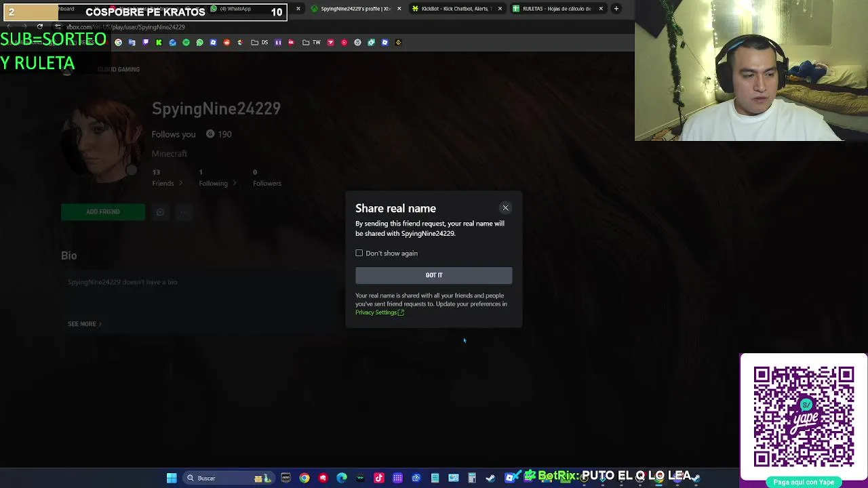
Task: Open TikTok from the taskbar
Action: (x=379, y=478)
